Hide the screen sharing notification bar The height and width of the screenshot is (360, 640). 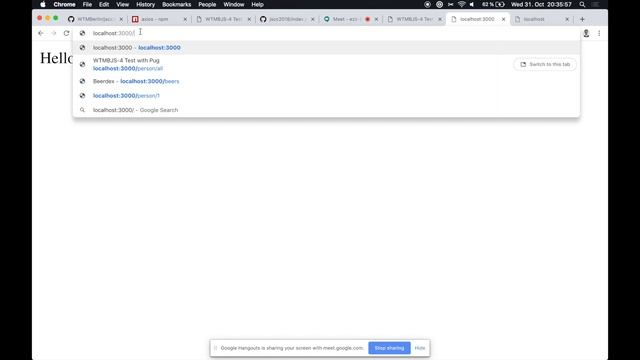tap(420, 348)
